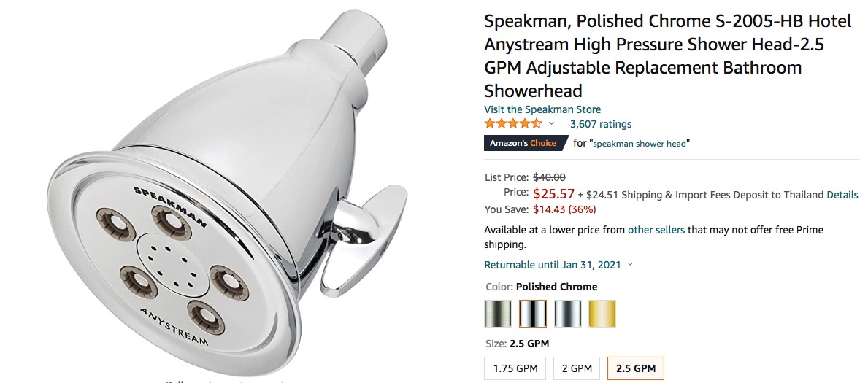Pick the gold polished brass swatch
The height and width of the screenshot is (383, 868).
pos(602,314)
